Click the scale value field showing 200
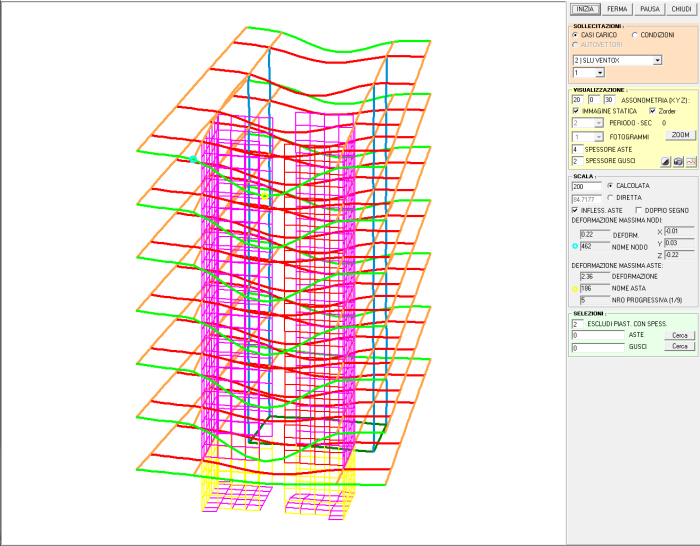700x546 pixels. (585, 186)
